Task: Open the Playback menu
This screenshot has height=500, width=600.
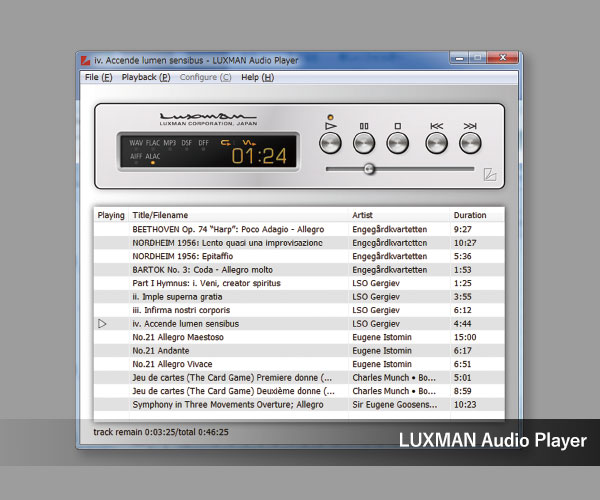Action: 145,77
